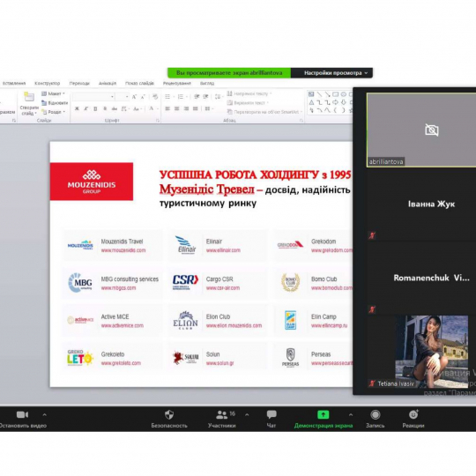Toggle text shadow S formatting
The width and height of the screenshot is (476, 476).
[105, 108]
